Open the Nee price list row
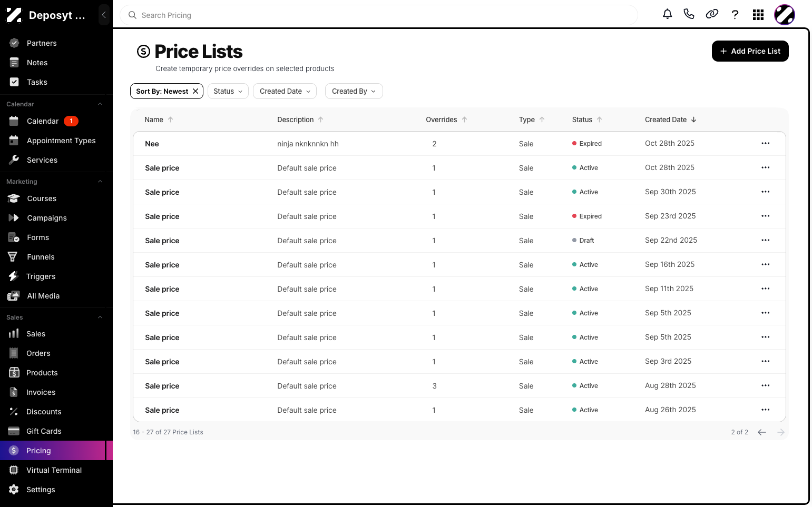812x507 pixels. 459,144
